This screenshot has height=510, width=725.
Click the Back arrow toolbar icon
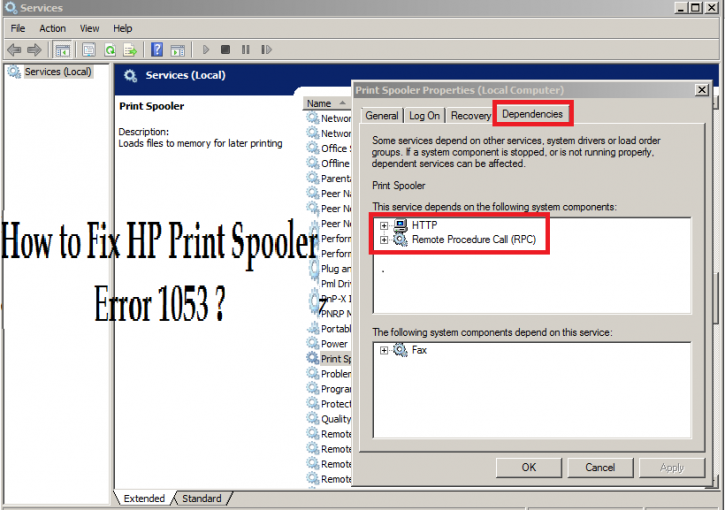14,49
